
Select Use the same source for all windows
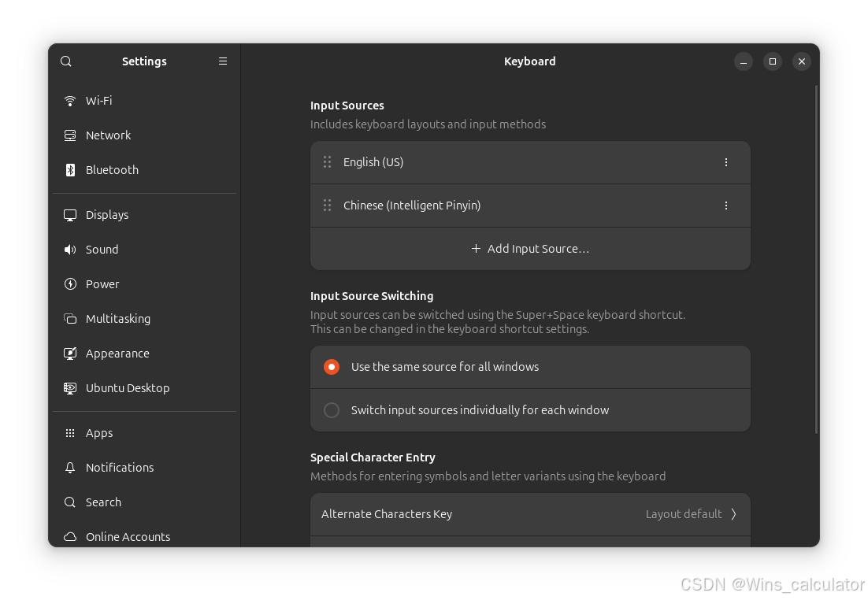click(530, 367)
